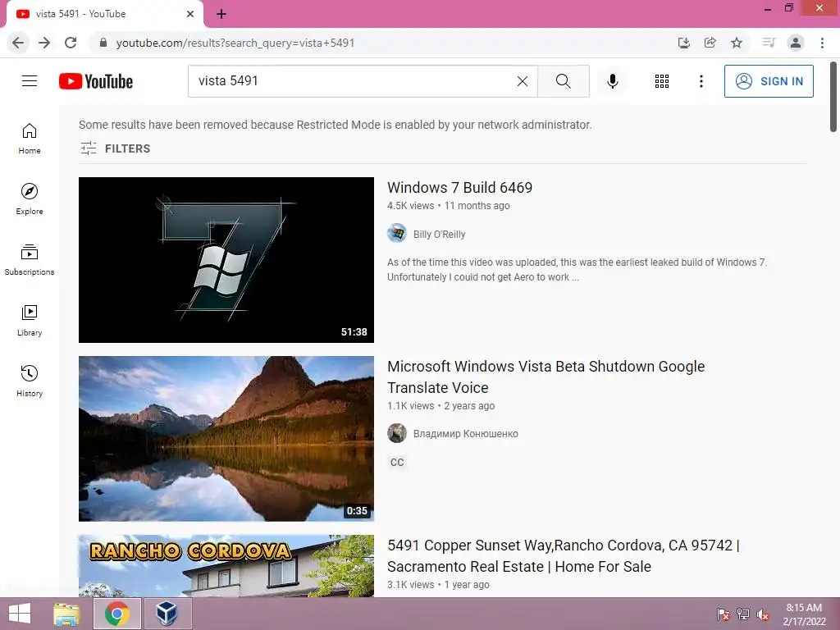Open VirtualBox cube icon in taskbar

pos(167,614)
